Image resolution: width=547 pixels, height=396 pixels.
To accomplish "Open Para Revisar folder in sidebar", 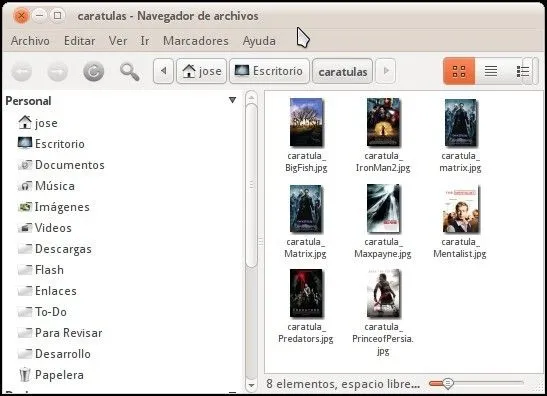I will click(60, 333).
